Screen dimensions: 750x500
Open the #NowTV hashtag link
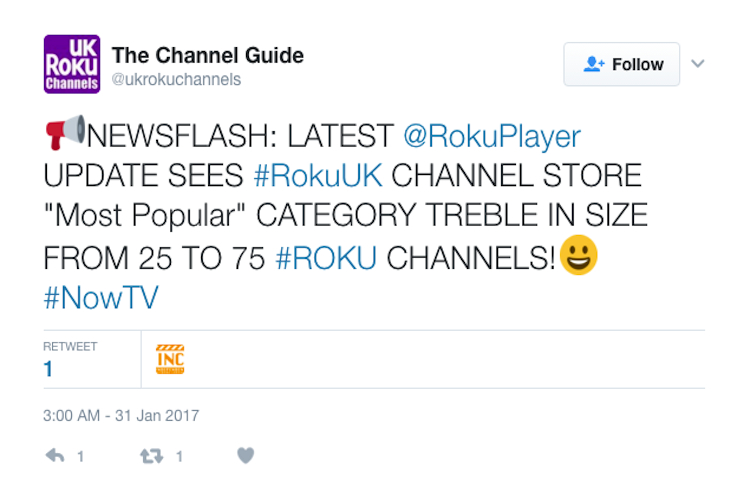(101, 298)
